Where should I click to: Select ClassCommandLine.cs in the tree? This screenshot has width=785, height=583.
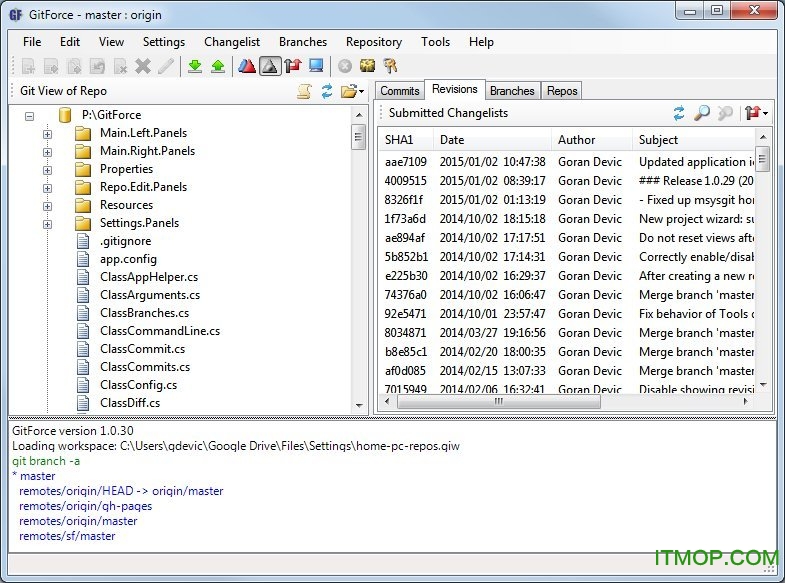click(x=160, y=331)
